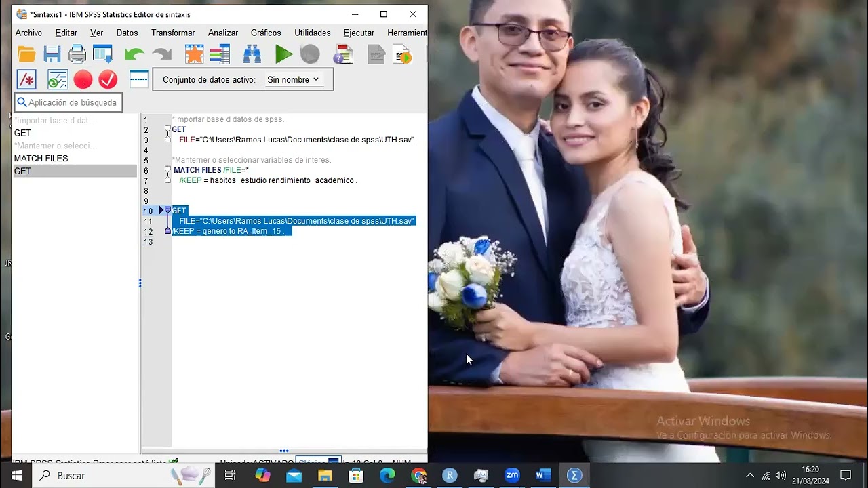Open the Utilidades menu
The width and height of the screenshot is (868, 488).
313,33
